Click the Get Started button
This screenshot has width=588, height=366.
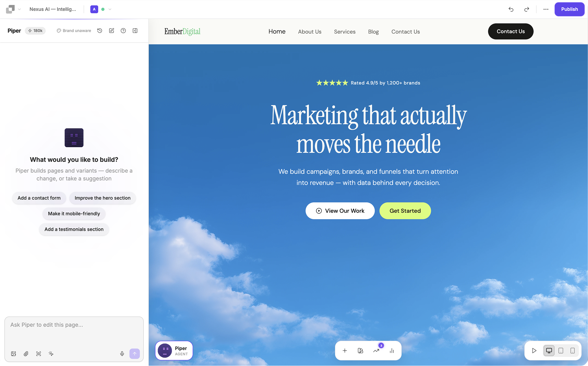pyautogui.click(x=405, y=211)
